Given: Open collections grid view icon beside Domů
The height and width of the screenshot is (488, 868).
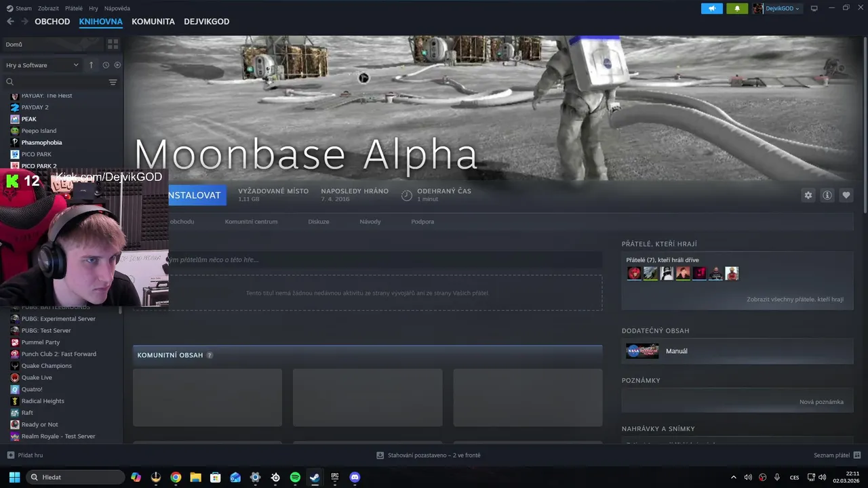Looking at the screenshot, I should (113, 44).
